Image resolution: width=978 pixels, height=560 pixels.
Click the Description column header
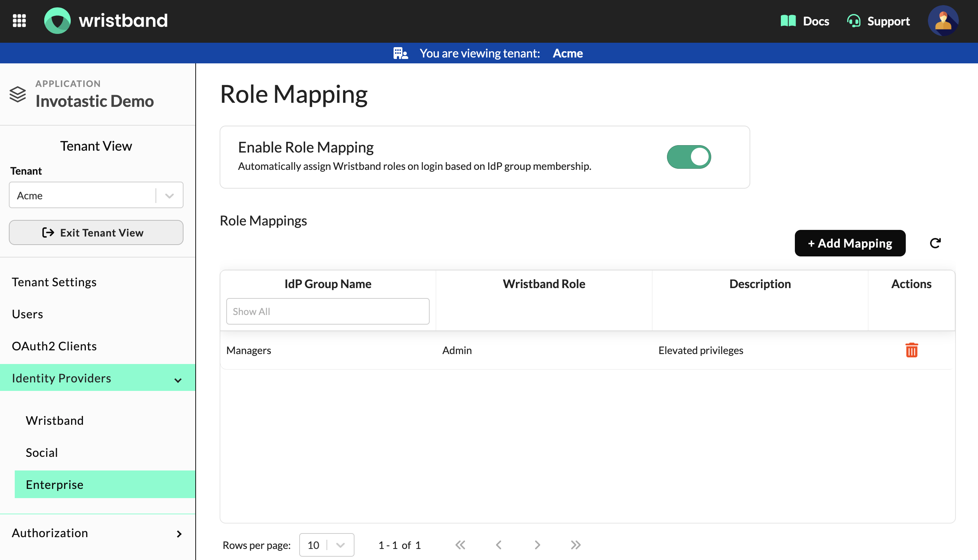coord(760,284)
